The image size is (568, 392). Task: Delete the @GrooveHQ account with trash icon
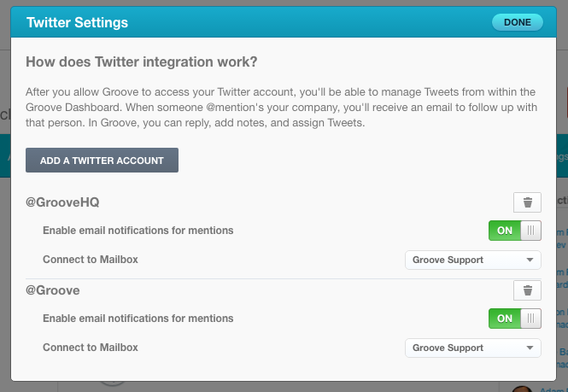pyautogui.click(x=527, y=202)
